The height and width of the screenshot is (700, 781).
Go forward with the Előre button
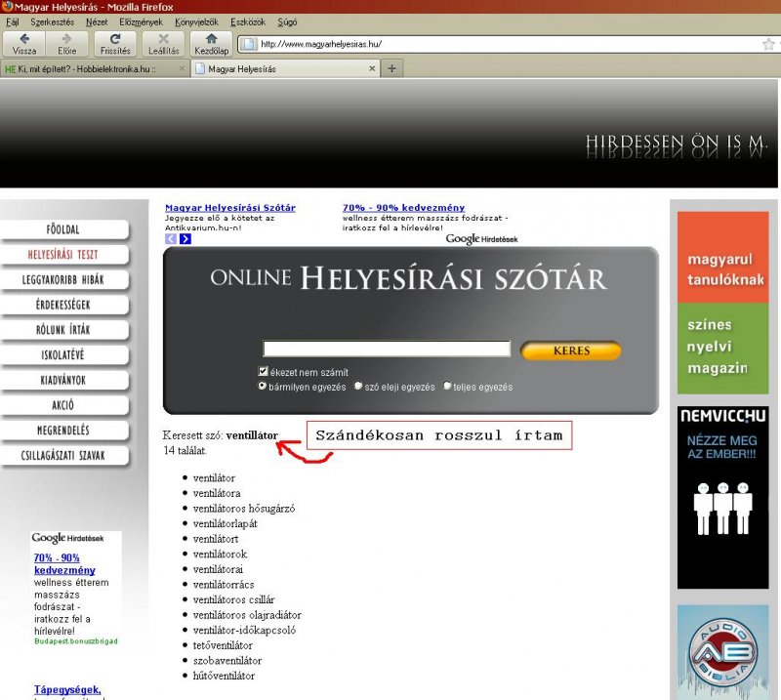(66, 44)
